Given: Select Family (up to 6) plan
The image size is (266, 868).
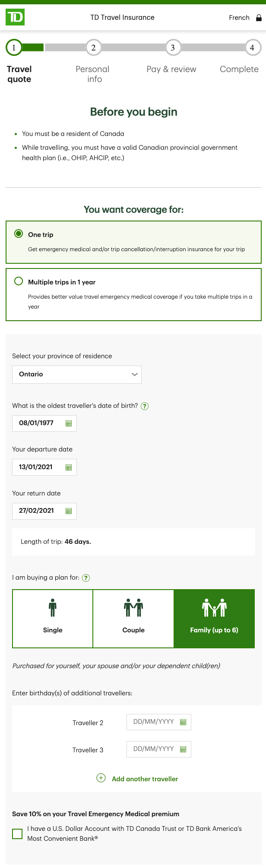Looking at the screenshot, I should [x=214, y=619].
